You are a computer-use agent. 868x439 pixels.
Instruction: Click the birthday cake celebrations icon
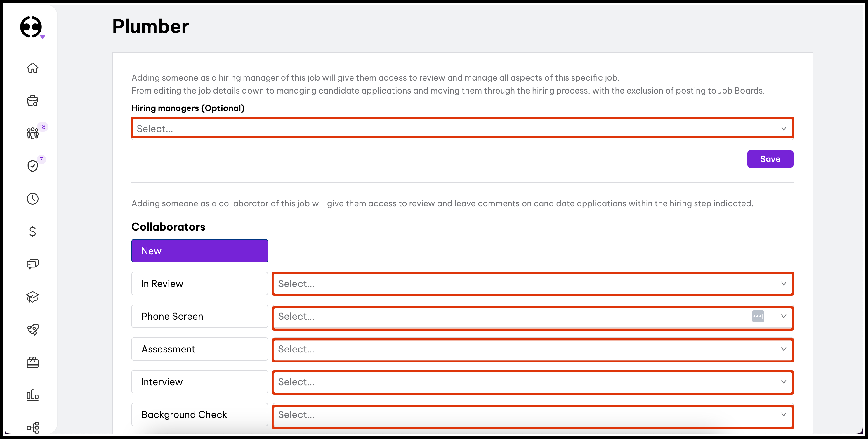33,362
